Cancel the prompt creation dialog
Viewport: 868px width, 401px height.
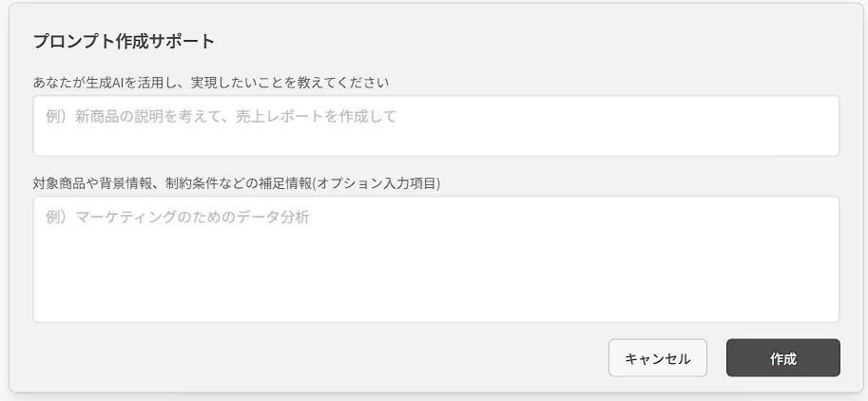coord(657,358)
